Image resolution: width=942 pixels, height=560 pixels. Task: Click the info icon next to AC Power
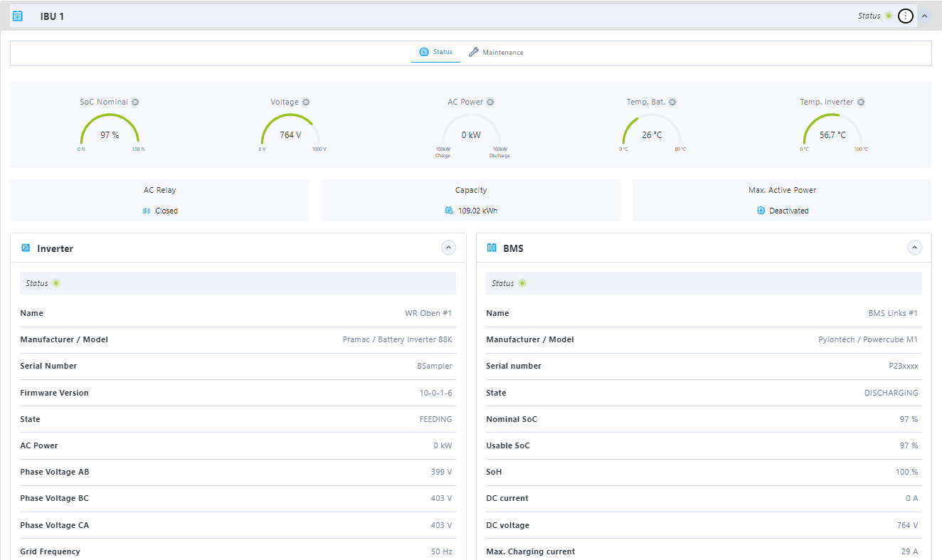[490, 102]
